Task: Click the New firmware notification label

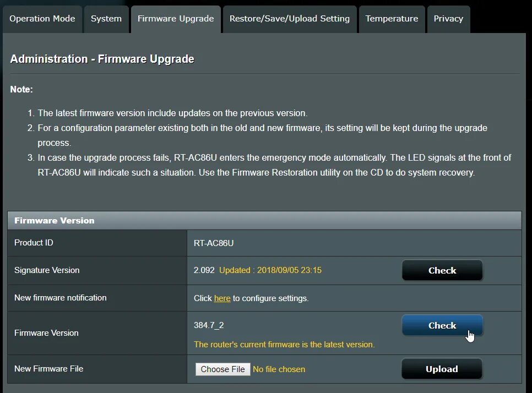Action: coord(61,298)
